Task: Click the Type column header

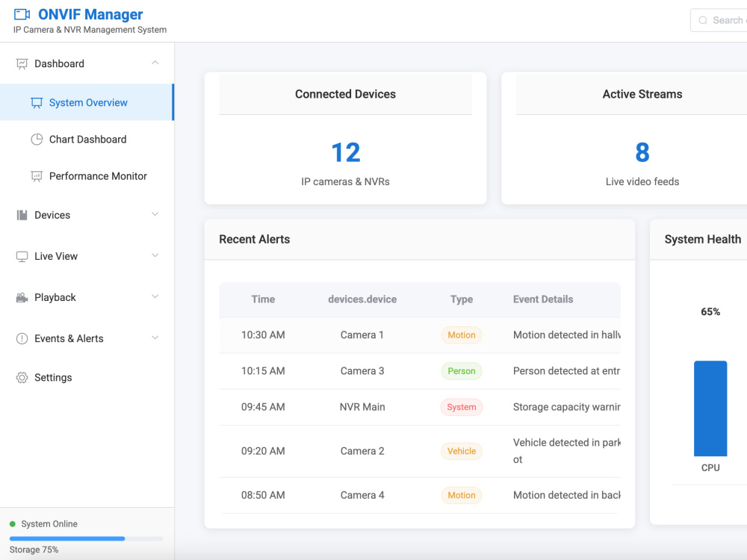Action: coord(462,299)
